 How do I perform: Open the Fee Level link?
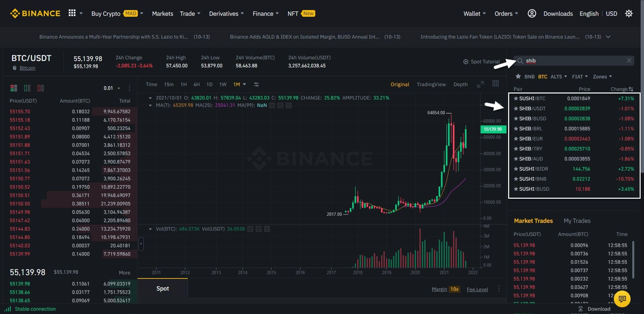(x=477, y=290)
